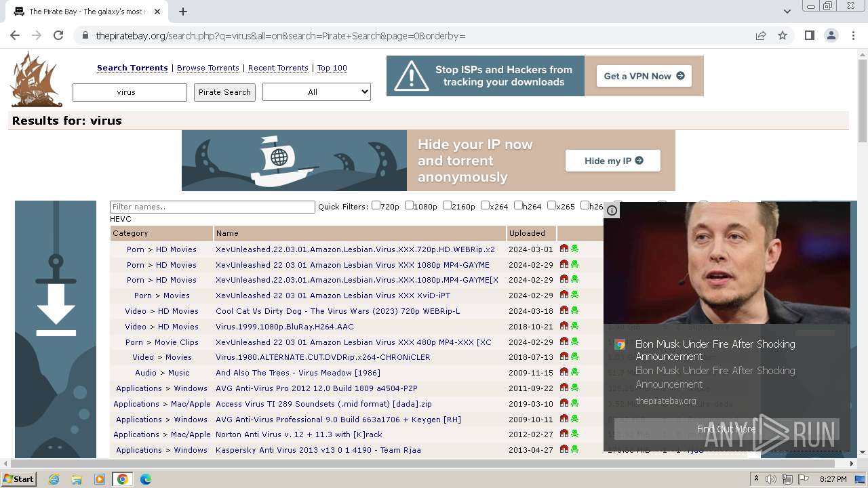Click magnet icon for Cool Cat Vs Dirty Dog row
868x488 pixels.
(x=564, y=310)
